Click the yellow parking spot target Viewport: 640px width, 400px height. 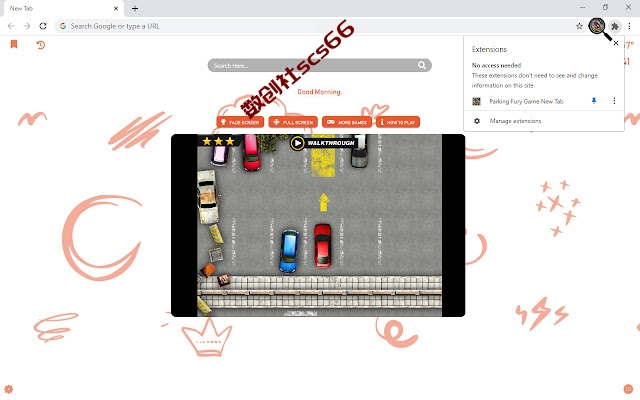tap(323, 158)
